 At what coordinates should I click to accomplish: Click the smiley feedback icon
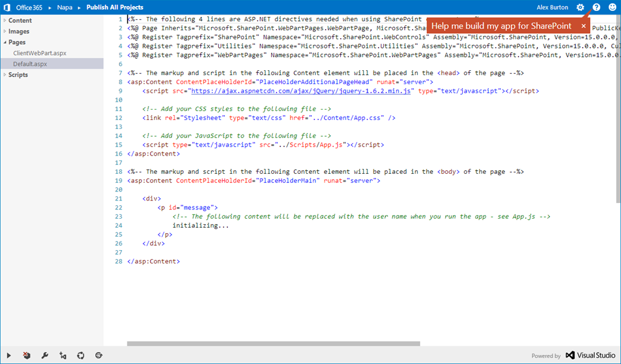[x=613, y=7]
